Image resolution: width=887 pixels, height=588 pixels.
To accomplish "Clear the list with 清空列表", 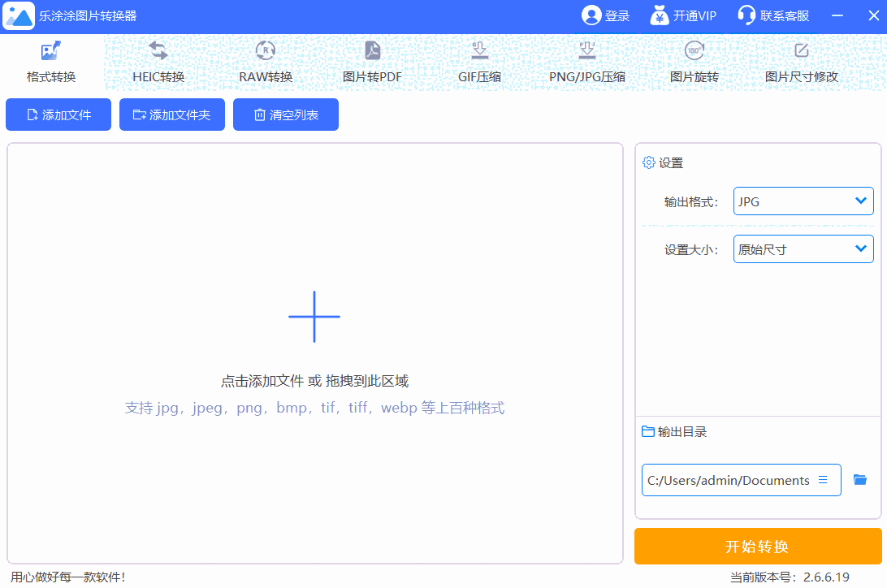I will 286,115.
